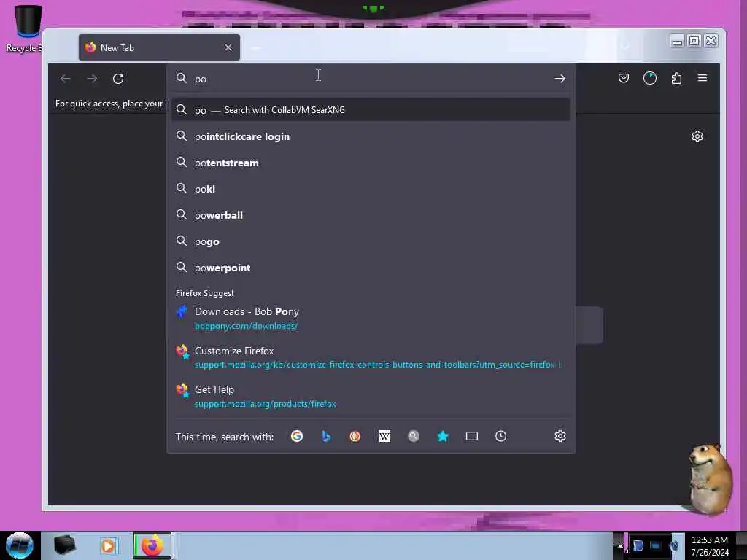The width and height of the screenshot is (747, 560).
Task: Open the list all tabs chevron
Action: pyautogui.click(x=625, y=46)
